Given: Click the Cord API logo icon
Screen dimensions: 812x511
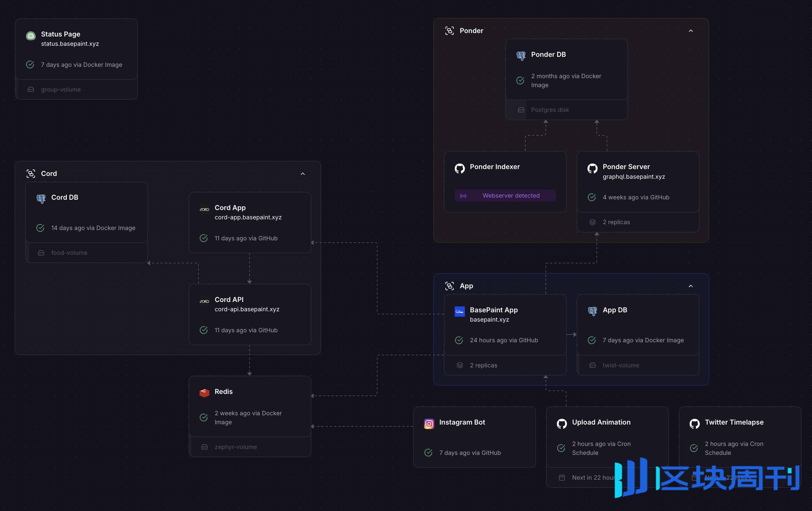Looking at the screenshot, I should tap(204, 301).
